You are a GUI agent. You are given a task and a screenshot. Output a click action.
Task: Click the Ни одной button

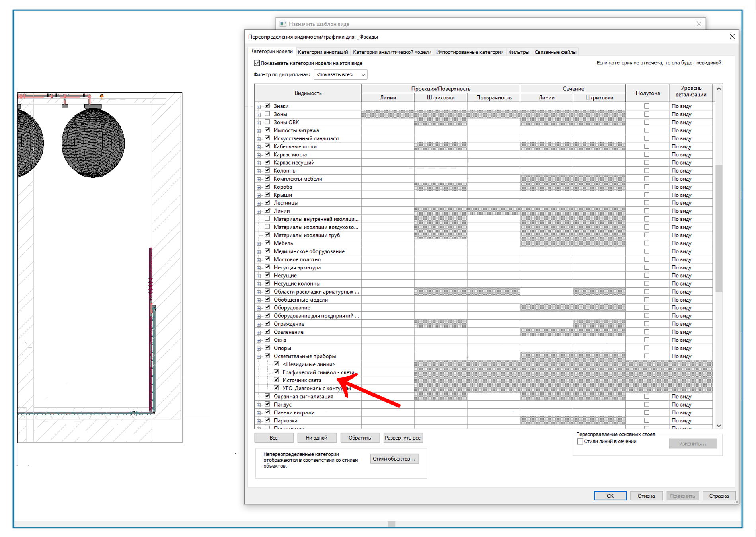[317, 438]
